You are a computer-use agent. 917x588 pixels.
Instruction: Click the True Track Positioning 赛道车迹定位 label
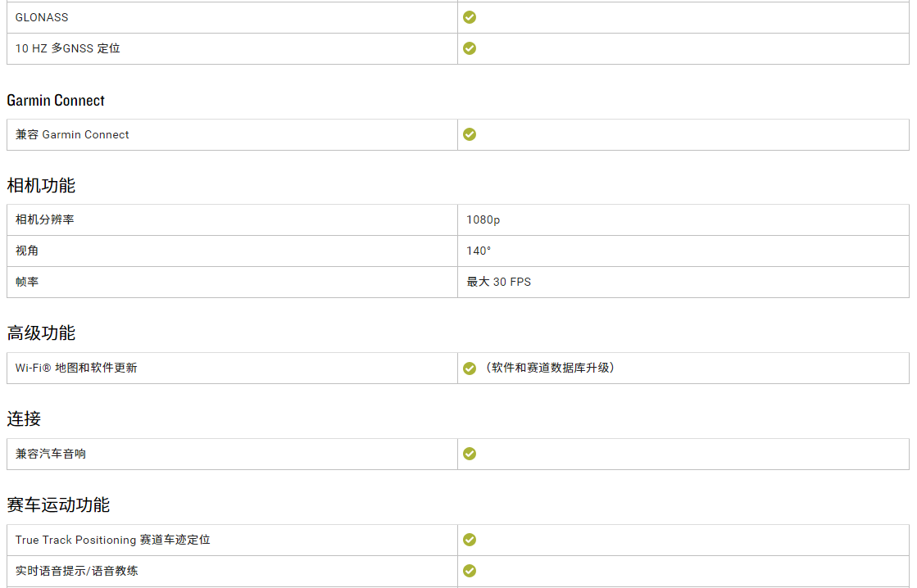[x=112, y=540]
